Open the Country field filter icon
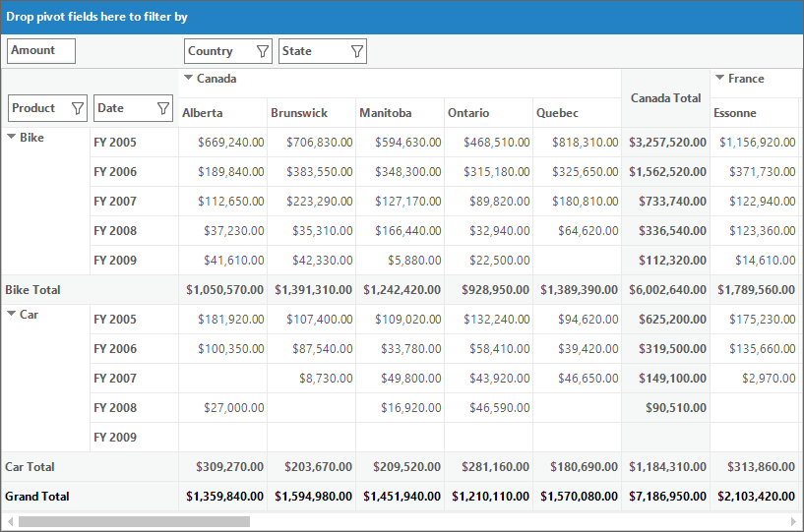This screenshot has width=804, height=532. (262, 51)
